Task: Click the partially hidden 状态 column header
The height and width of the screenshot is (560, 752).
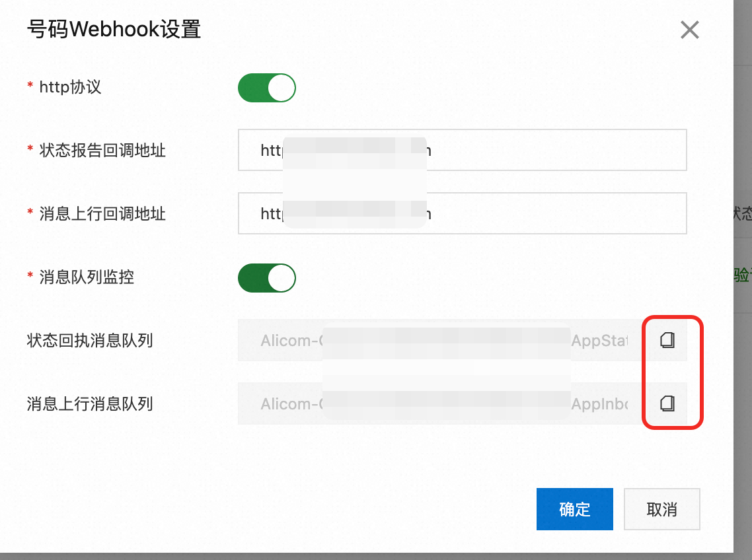Action: [x=742, y=213]
